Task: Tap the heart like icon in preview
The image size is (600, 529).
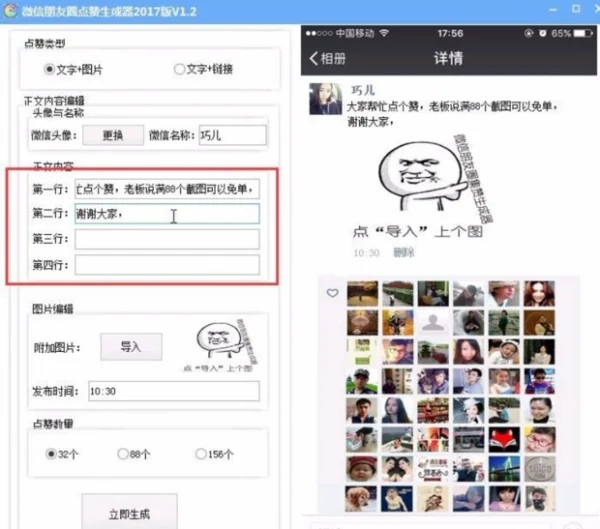Action: (333, 293)
